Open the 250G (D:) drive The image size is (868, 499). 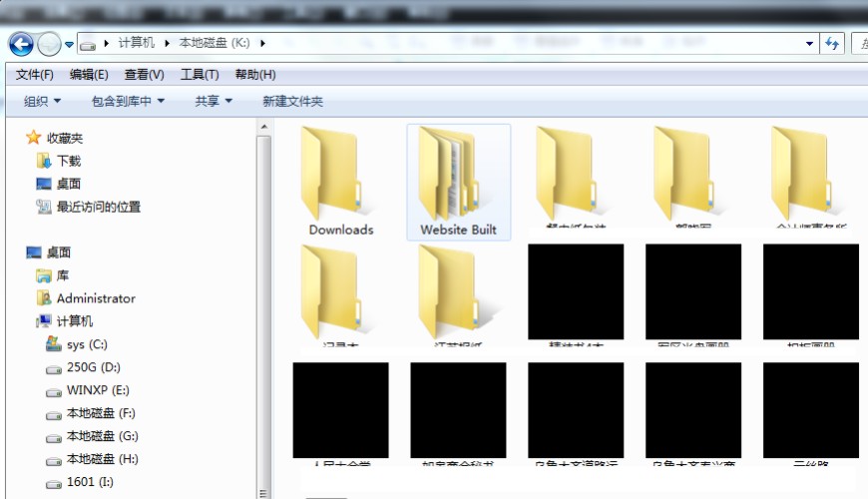click(83, 367)
